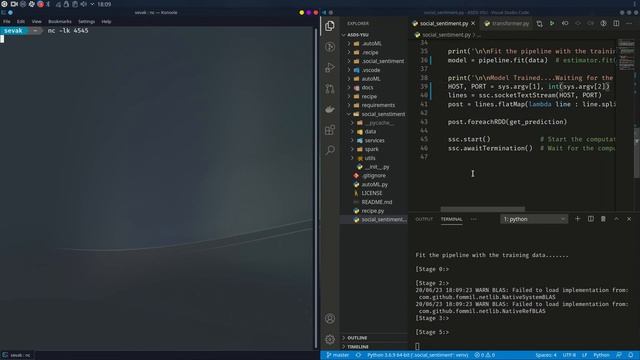Image resolution: width=640 pixels, height=360 pixels.
Task: Expand services folder in explorer
Action: point(373,140)
